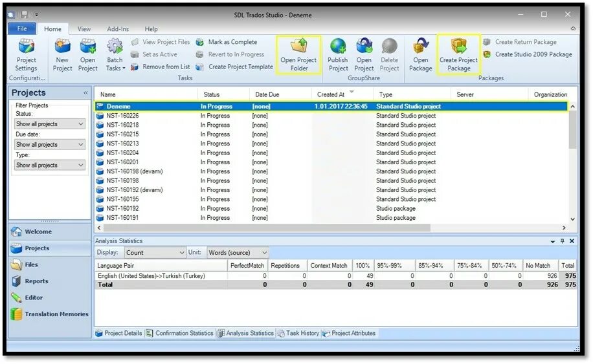Click Set as Active
The image size is (593, 364).
tap(154, 54)
